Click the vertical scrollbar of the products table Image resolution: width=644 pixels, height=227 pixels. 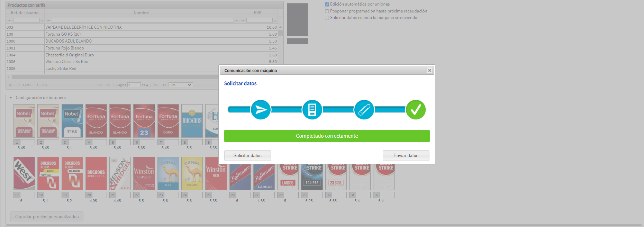click(x=280, y=33)
